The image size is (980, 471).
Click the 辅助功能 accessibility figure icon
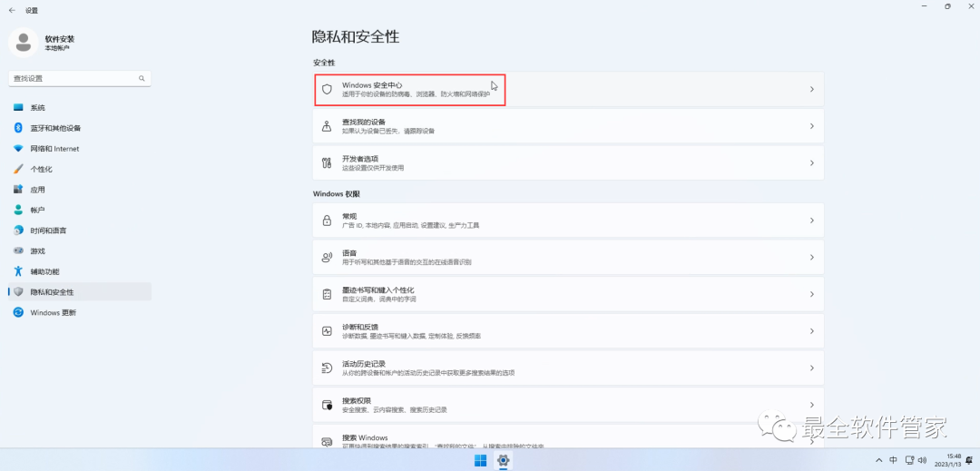(18, 271)
